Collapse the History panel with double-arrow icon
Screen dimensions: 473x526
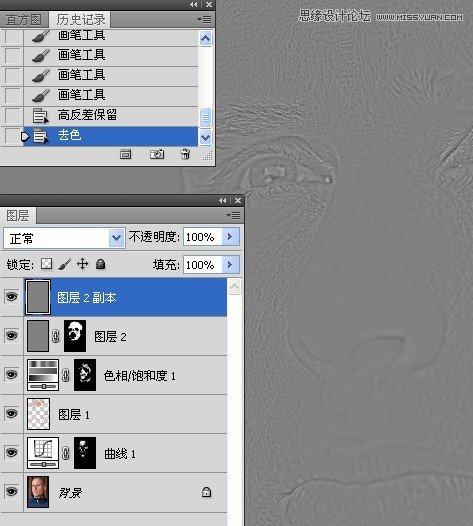tap(194, 4)
